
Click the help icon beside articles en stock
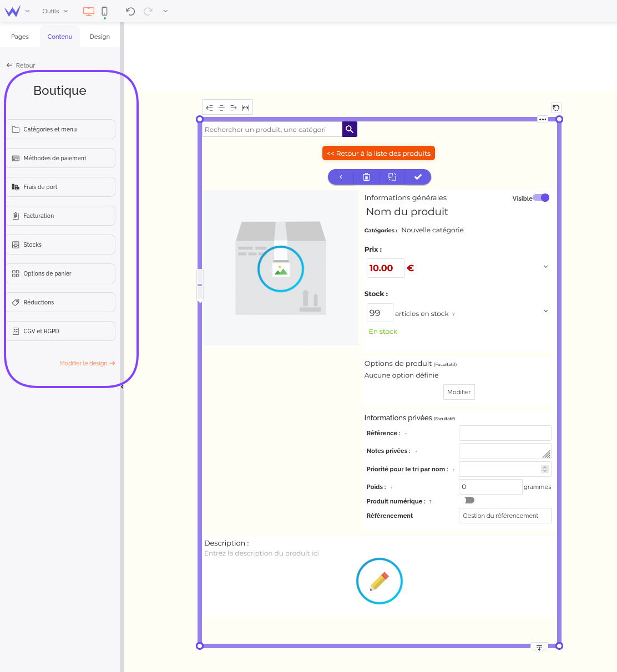(453, 314)
